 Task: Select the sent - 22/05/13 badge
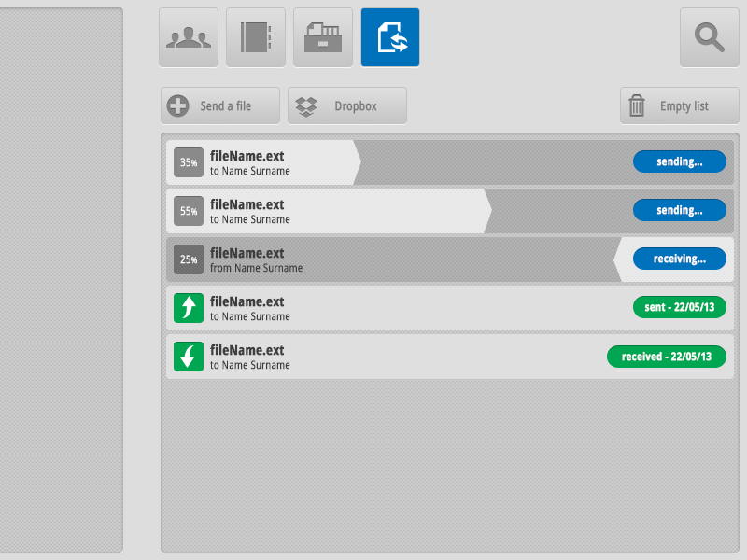click(x=679, y=307)
